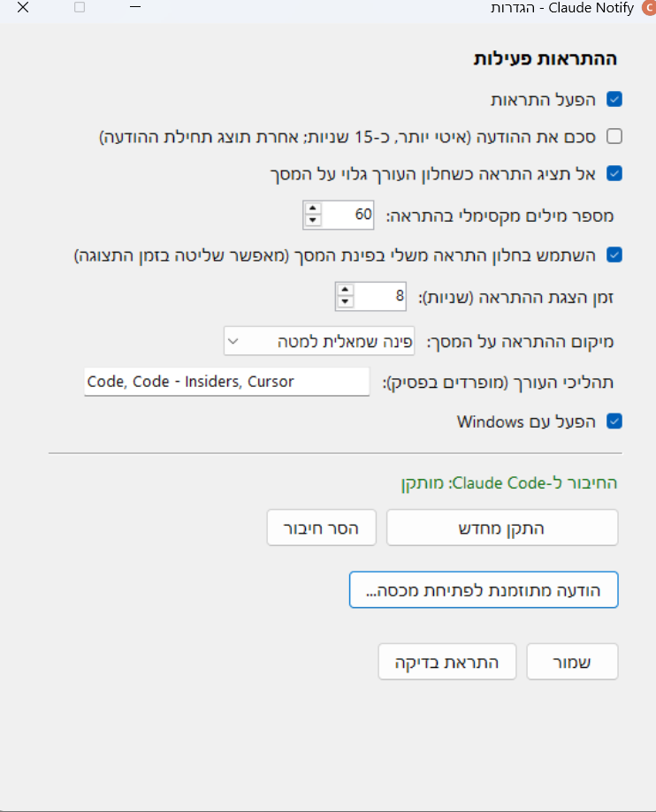The image size is (656, 812).
Task: Click the התקן מחדש button
Action: click(502, 527)
